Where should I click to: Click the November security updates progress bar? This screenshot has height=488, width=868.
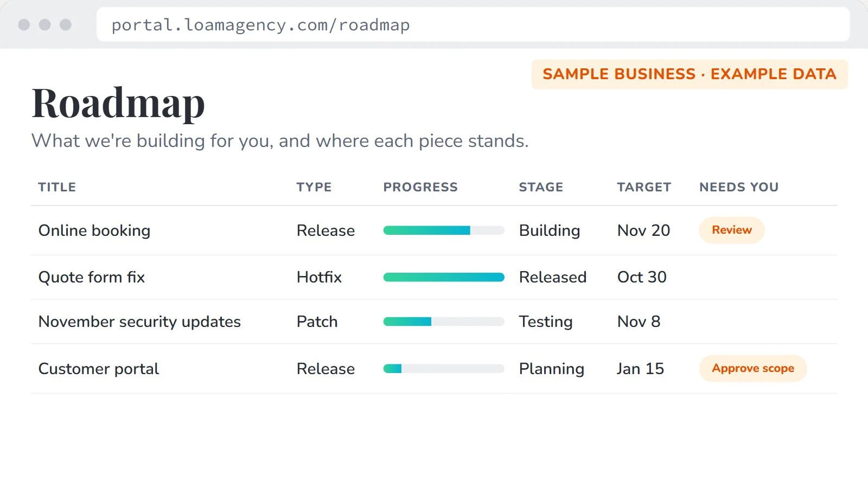click(444, 322)
